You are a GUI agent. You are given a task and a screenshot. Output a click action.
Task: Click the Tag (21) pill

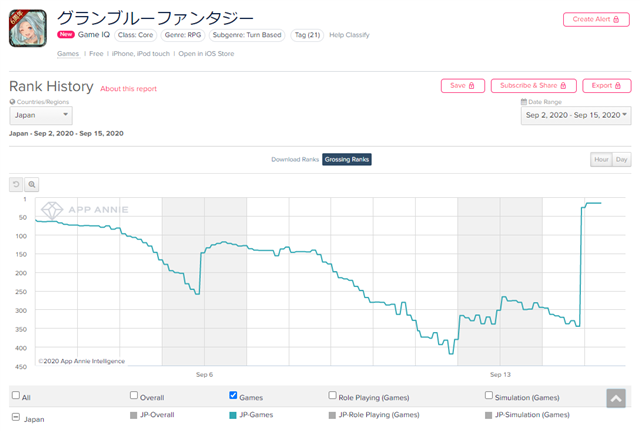pyautogui.click(x=307, y=35)
